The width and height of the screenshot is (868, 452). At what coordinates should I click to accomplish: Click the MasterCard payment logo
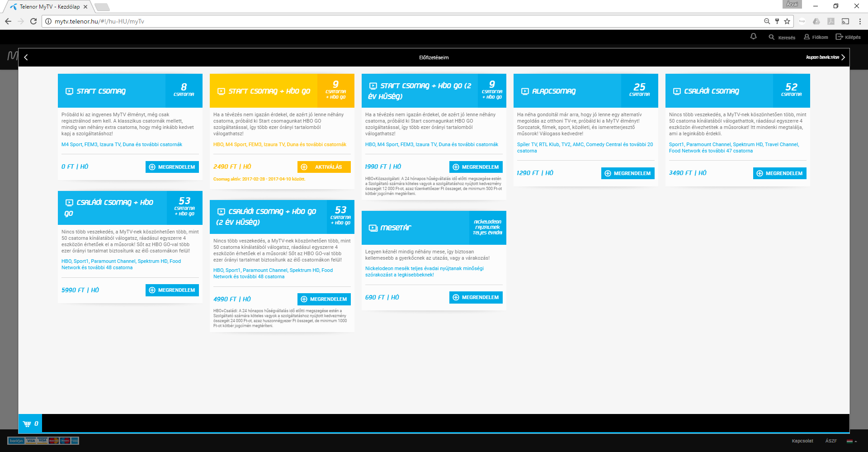(54, 441)
